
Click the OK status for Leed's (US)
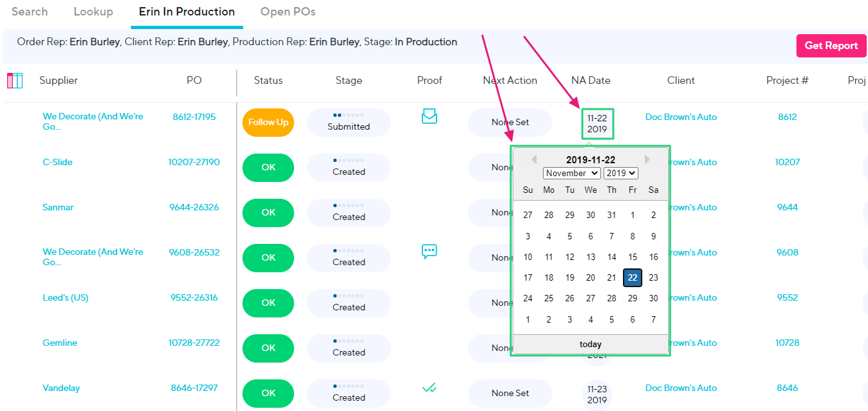pos(268,303)
